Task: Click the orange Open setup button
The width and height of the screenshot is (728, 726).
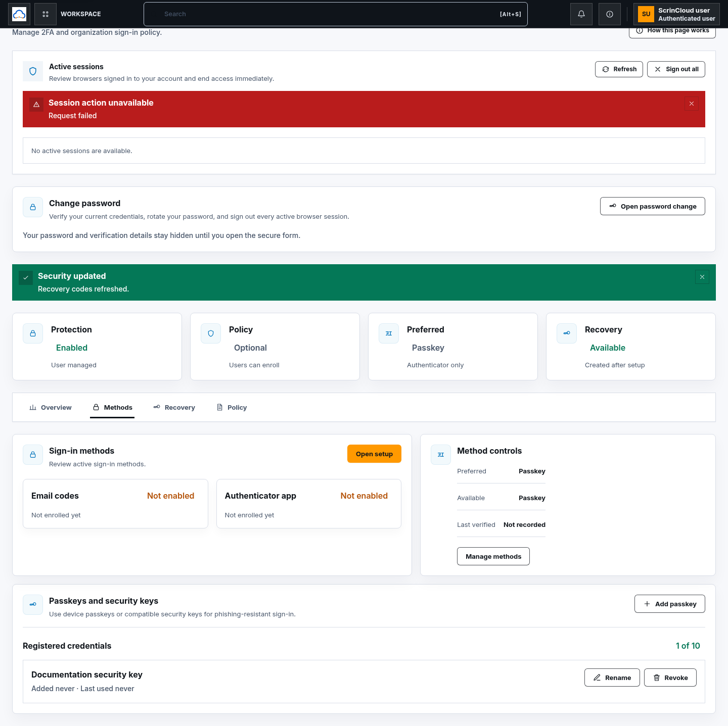Action: 374,454
